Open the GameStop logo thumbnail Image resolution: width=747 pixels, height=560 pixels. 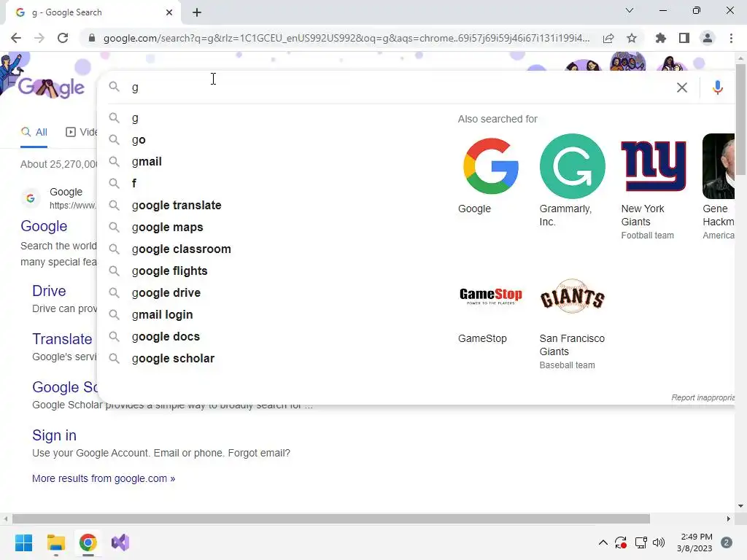491,296
